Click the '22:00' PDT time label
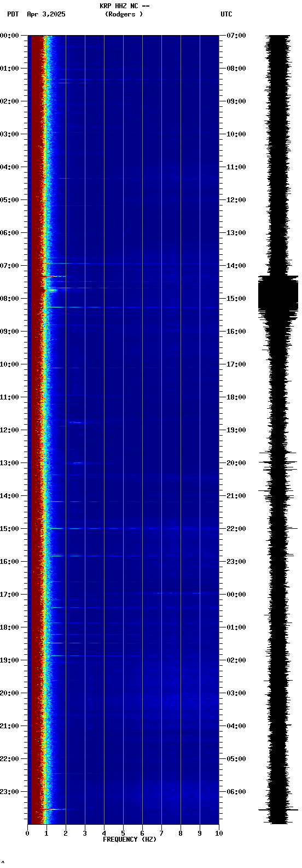The height and width of the screenshot is (868, 302). click(x=9, y=759)
